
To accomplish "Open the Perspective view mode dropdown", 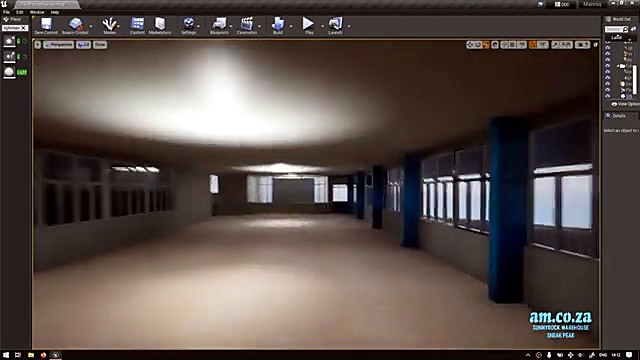I will [59, 45].
